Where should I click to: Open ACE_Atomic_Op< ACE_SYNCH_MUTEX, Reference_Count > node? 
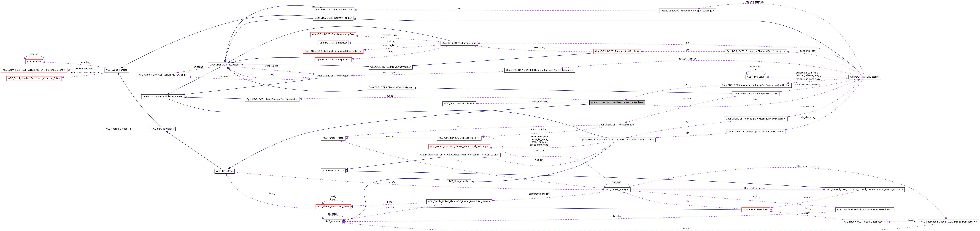click(34, 70)
